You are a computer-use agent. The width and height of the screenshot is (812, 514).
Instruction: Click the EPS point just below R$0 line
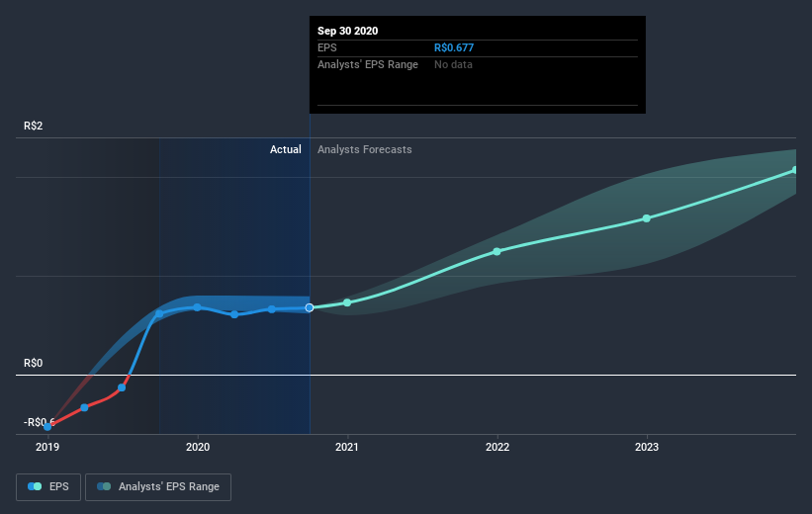[x=122, y=387]
